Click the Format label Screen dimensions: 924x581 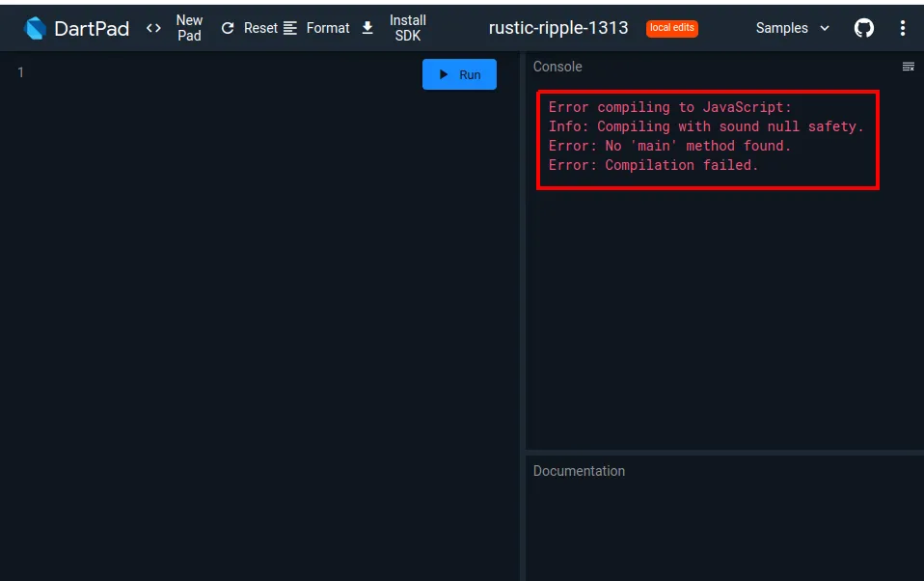click(328, 28)
